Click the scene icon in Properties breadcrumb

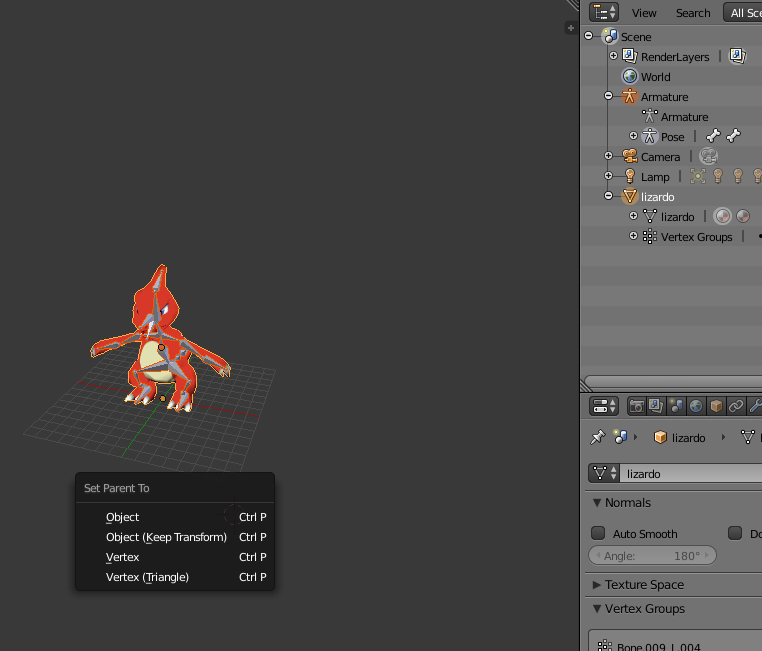tap(620, 437)
